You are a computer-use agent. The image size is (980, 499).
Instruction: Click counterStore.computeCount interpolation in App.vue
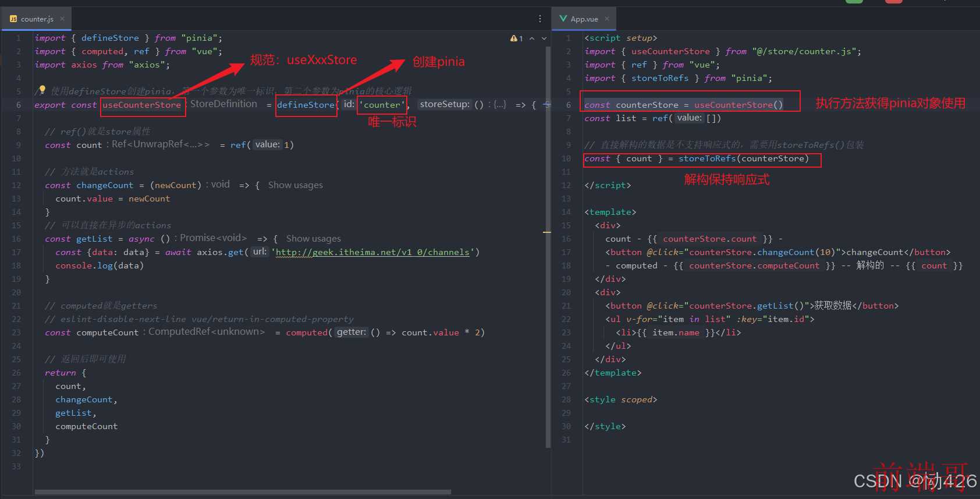click(754, 266)
